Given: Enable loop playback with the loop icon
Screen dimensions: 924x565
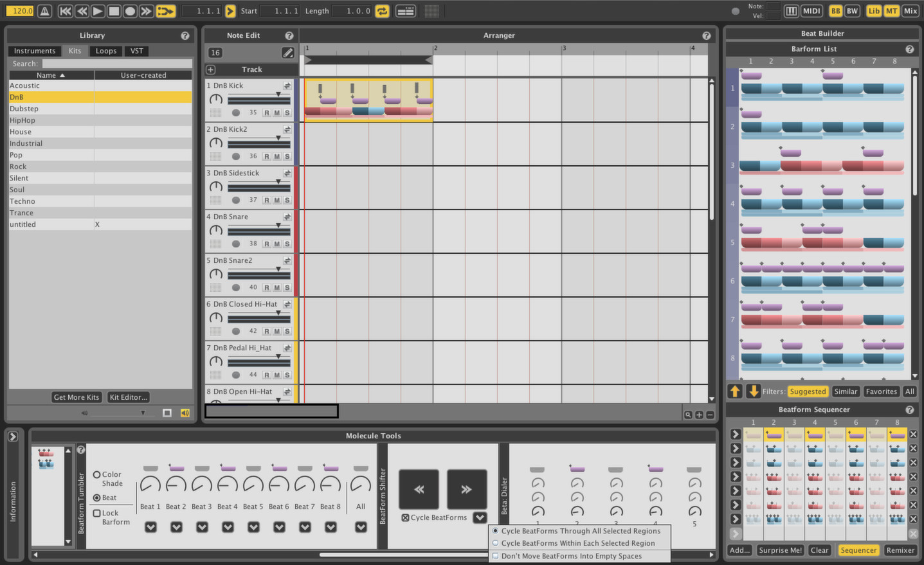Looking at the screenshot, I should [x=382, y=11].
